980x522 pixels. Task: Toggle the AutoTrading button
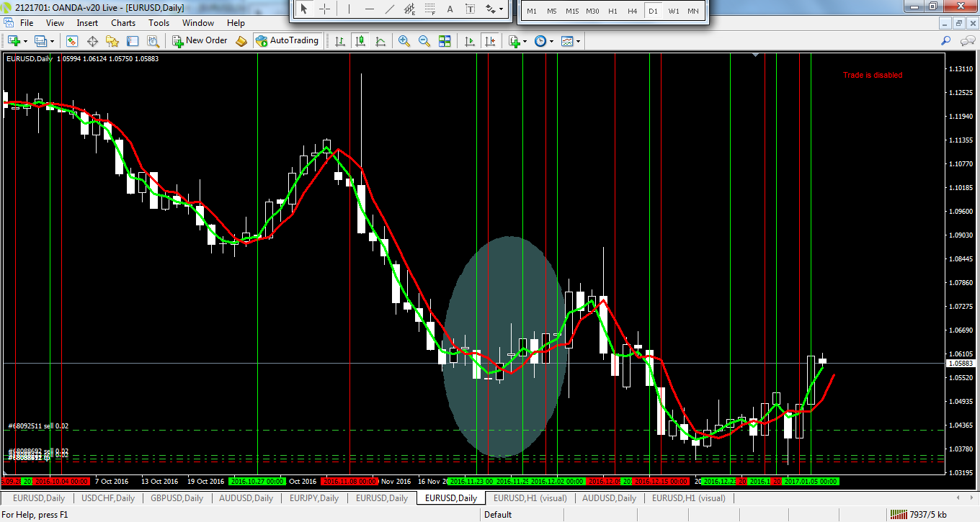[287, 41]
